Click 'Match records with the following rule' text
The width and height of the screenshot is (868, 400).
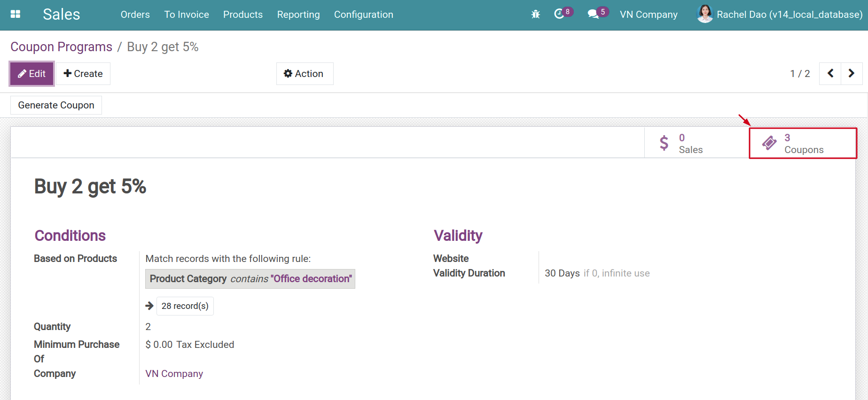(228, 259)
